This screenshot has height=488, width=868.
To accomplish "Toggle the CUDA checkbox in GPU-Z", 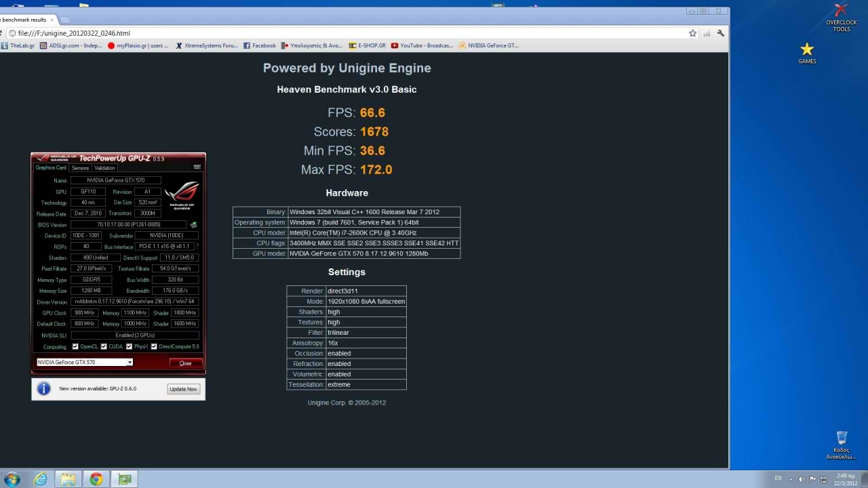I will click(x=104, y=346).
